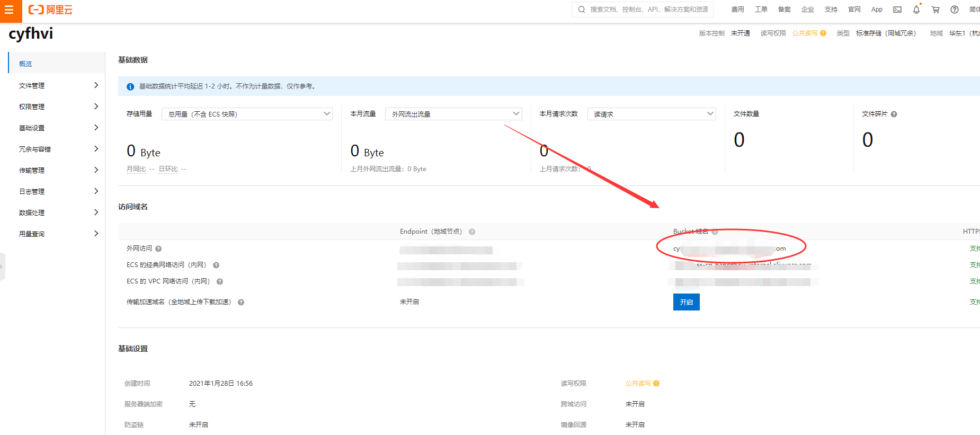Click help icon beside Endpoint (地域节点)
980x435 pixels.
(471, 232)
